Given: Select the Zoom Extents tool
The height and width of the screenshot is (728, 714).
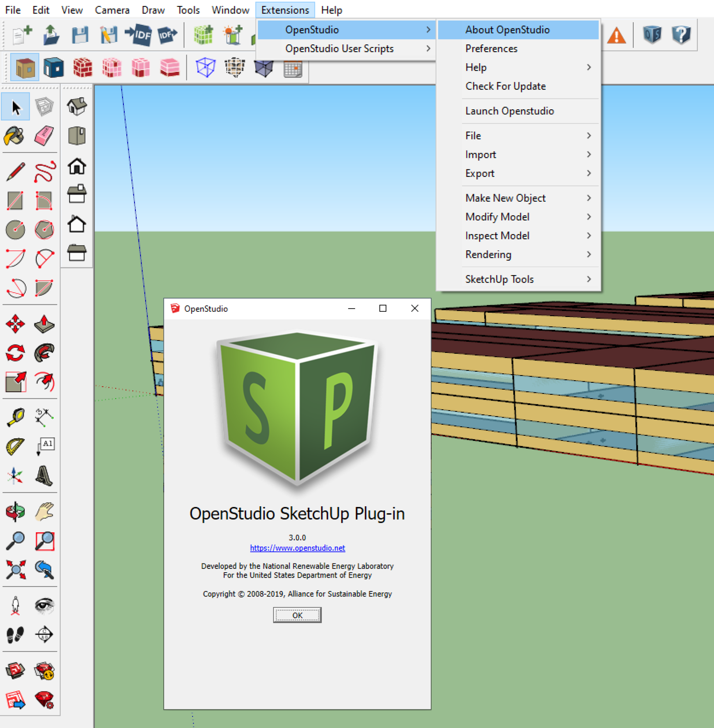Looking at the screenshot, I should (x=15, y=569).
